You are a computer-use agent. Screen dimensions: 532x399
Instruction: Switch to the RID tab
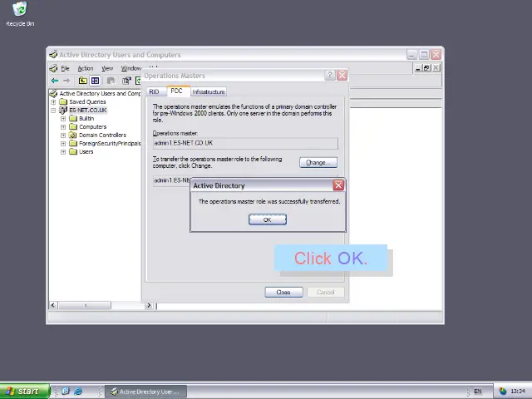click(x=154, y=91)
